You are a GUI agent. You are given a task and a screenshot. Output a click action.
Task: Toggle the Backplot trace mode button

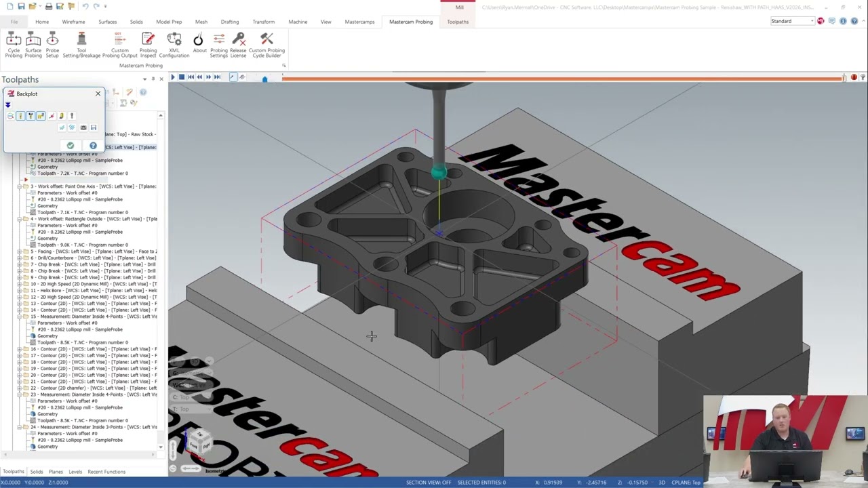tap(233, 77)
